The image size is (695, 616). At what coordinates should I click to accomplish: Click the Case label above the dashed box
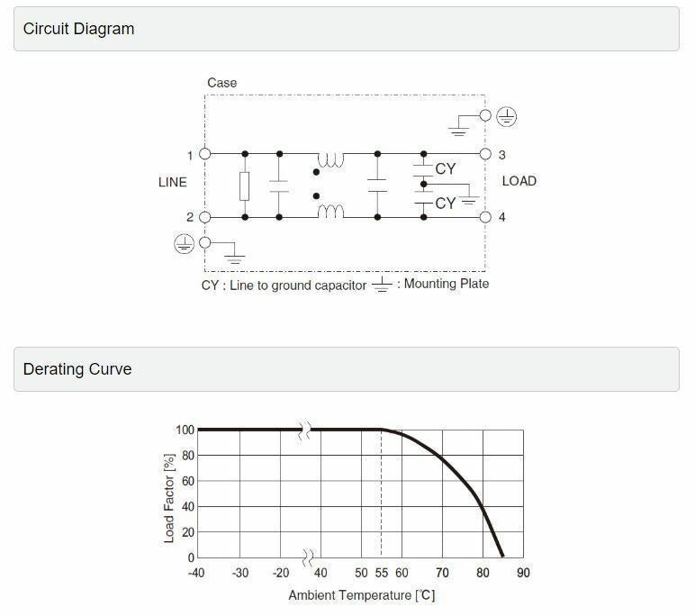(222, 83)
